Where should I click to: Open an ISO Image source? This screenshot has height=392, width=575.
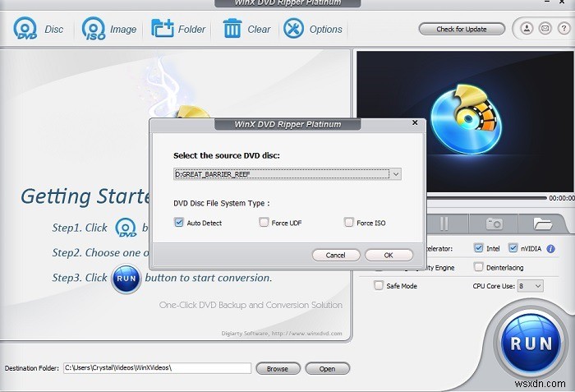click(x=109, y=29)
